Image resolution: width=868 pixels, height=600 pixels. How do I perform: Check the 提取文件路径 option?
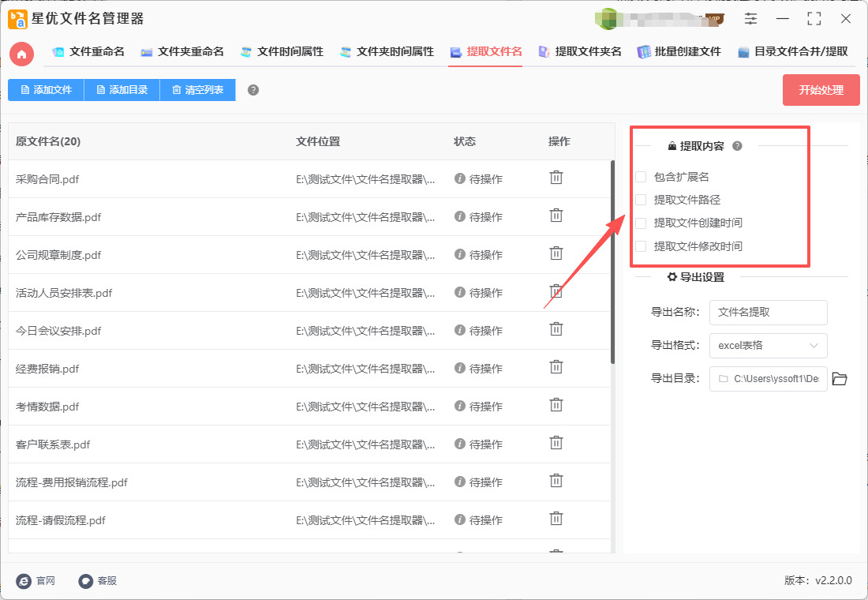tap(642, 200)
